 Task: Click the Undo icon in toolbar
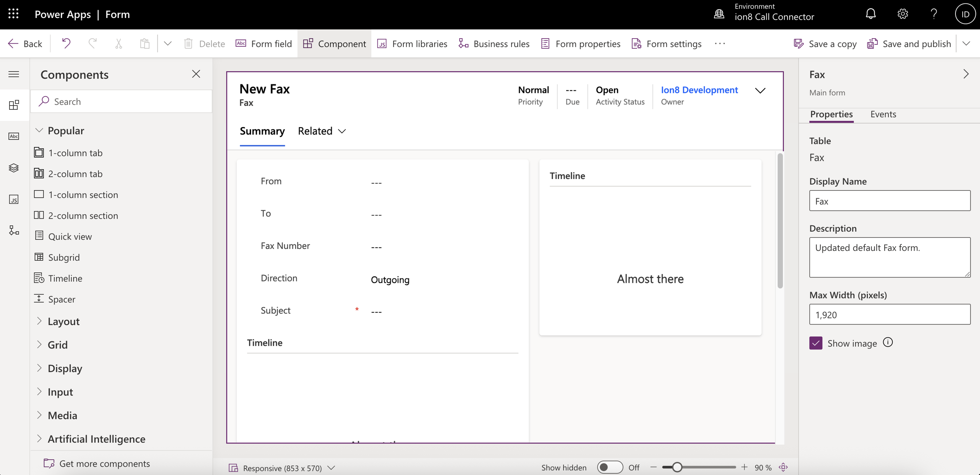66,43
